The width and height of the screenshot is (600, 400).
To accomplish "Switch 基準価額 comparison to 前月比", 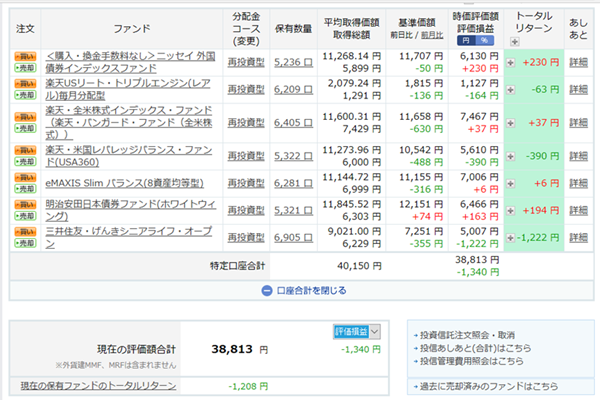I will pyautogui.click(x=432, y=35).
